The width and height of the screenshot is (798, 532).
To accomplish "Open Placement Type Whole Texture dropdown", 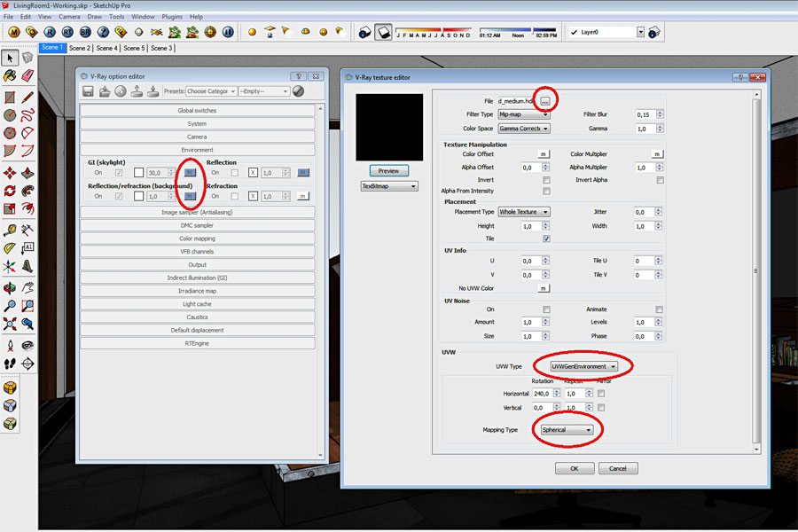I will click(524, 212).
